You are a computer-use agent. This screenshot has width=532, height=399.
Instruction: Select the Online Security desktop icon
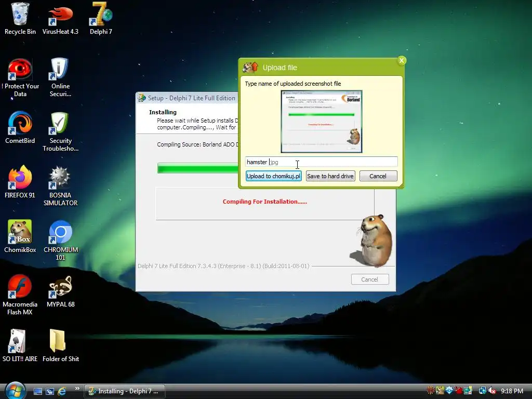pyautogui.click(x=60, y=78)
